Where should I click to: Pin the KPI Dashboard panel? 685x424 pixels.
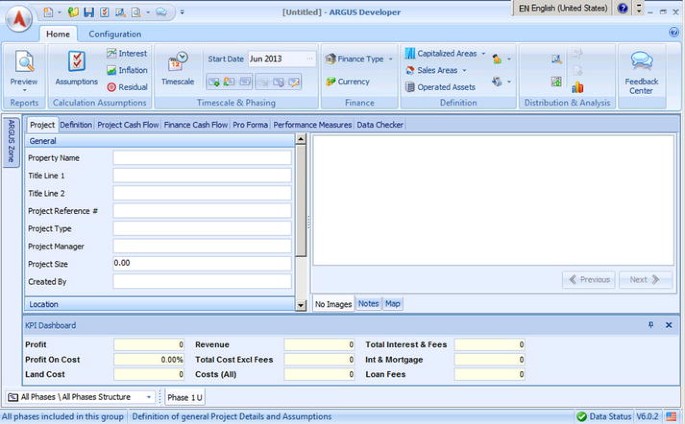[651, 325]
